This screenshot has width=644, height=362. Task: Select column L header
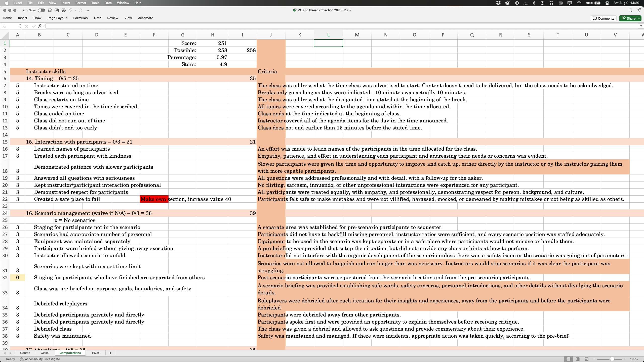tap(328, 35)
